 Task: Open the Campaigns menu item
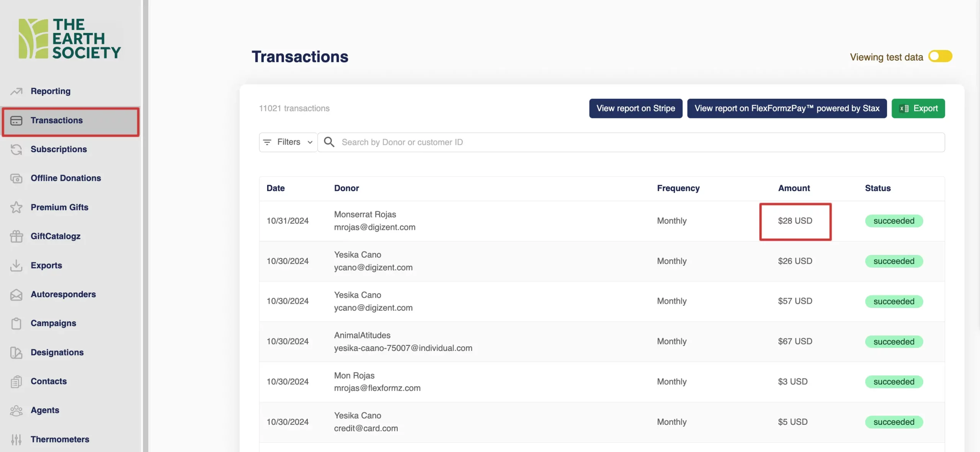point(53,323)
